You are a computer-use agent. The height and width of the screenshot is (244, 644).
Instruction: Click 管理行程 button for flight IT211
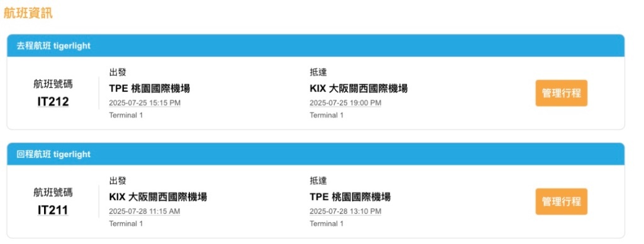(561, 202)
